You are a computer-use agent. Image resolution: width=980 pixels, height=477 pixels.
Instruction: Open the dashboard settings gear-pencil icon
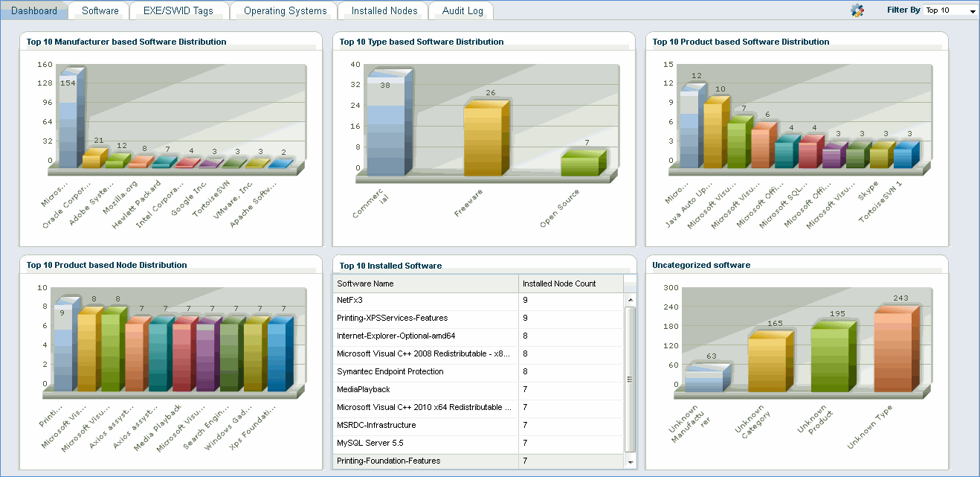pyautogui.click(x=857, y=10)
